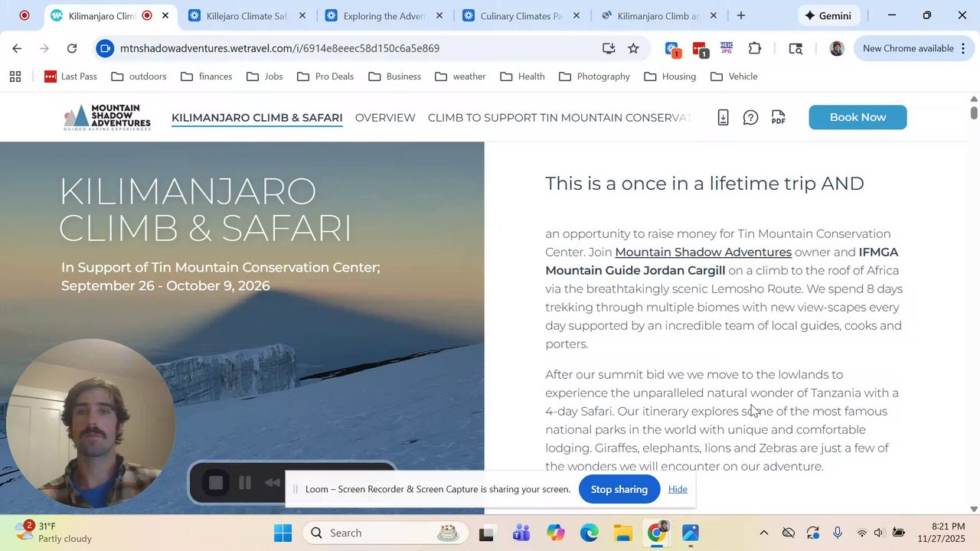Open the site information icon in address bar
The width and height of the screenshot is (980, 551).
click(105, 48)
